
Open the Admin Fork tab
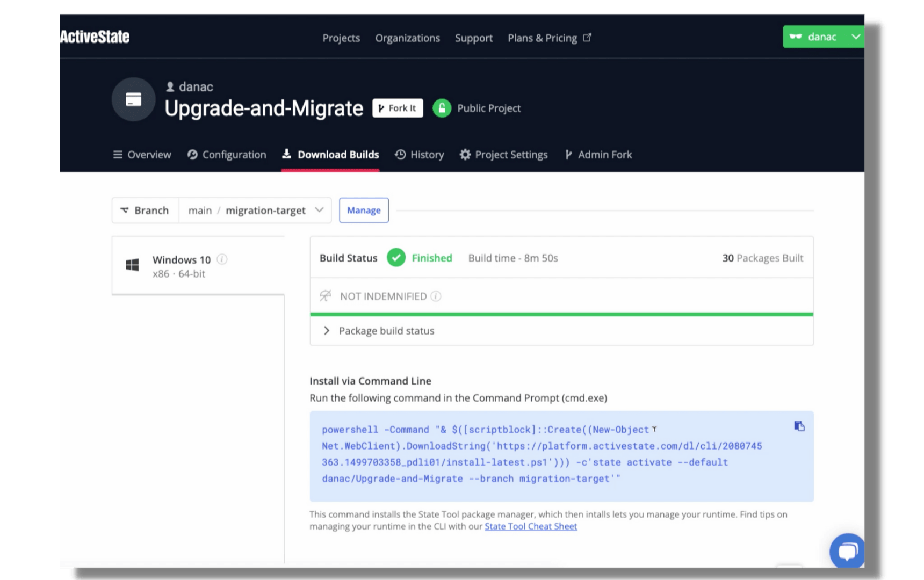pos(598,155)
